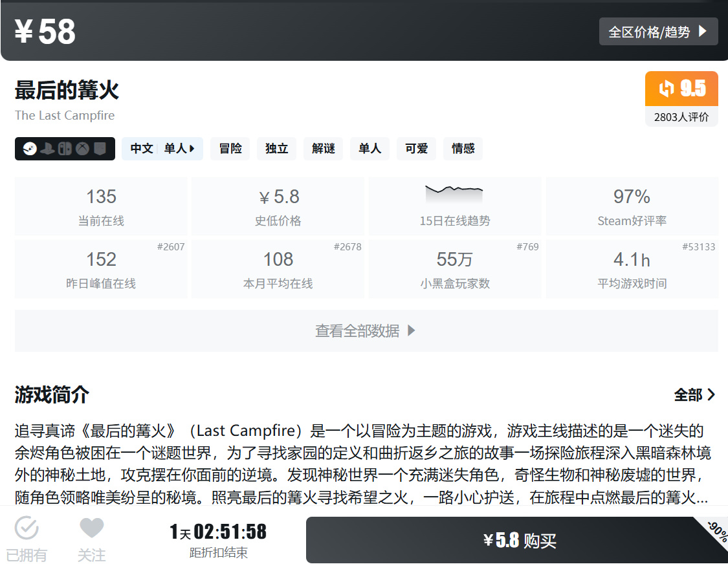This screenshot has width=728, height=573.
Task: Click the game description paragraph
Action: [x=363, y=464]
